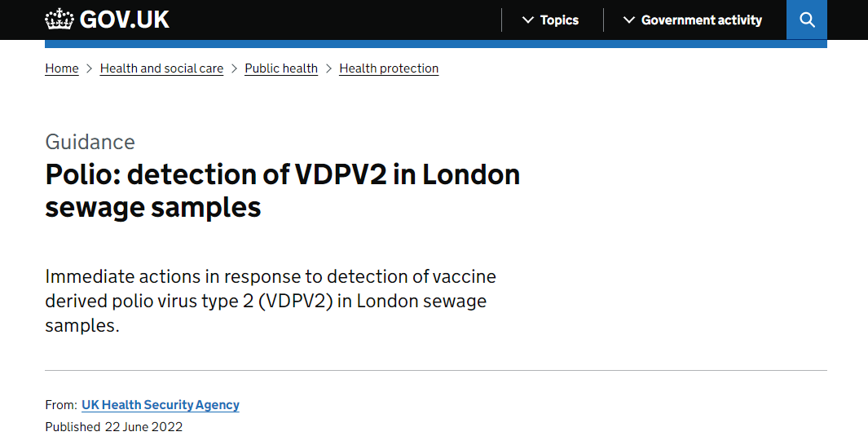Click the breadcrumb arrow before Health protection
Image resolution: width=868 pixels, height=445 pixels.
coord(328,68)
